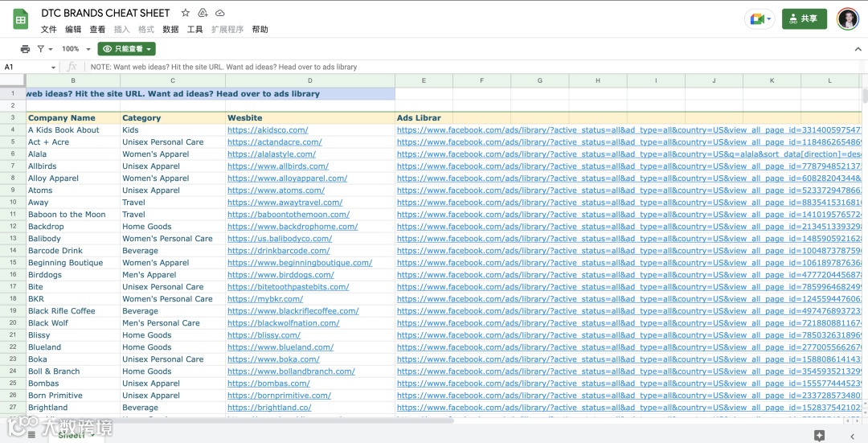Open the bitetoothpastebits.com link
This screenshot has width=868, height=443.
[x=289, y=287]
